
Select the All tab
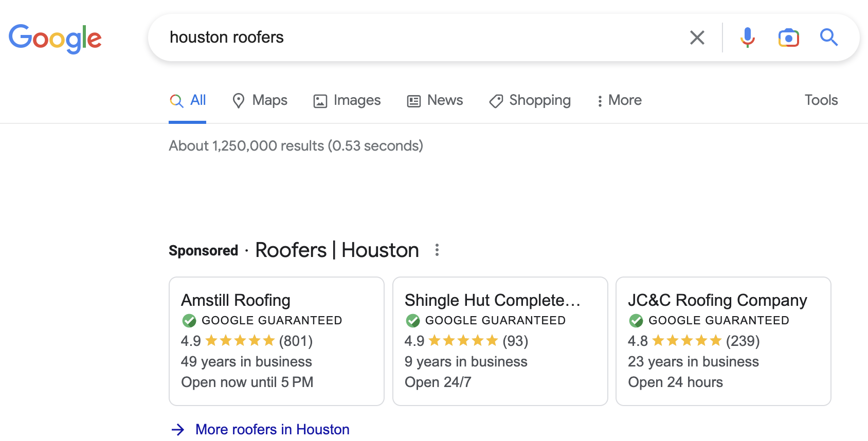[x=188, y=100]
